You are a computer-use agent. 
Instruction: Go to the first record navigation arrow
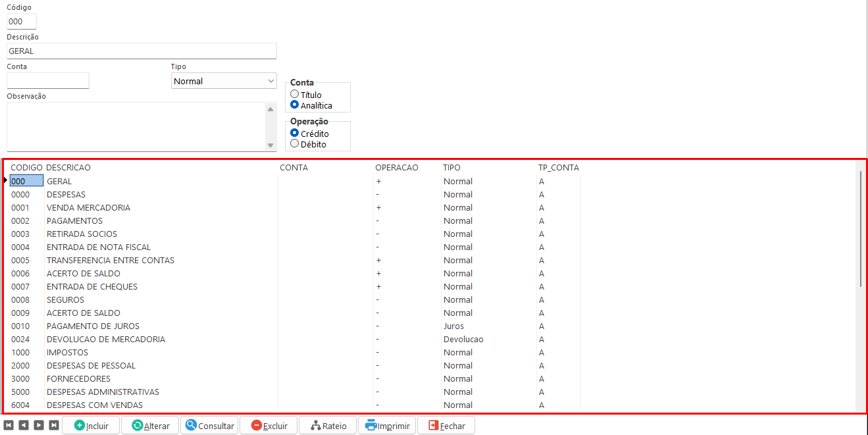(x=9, y=425)
